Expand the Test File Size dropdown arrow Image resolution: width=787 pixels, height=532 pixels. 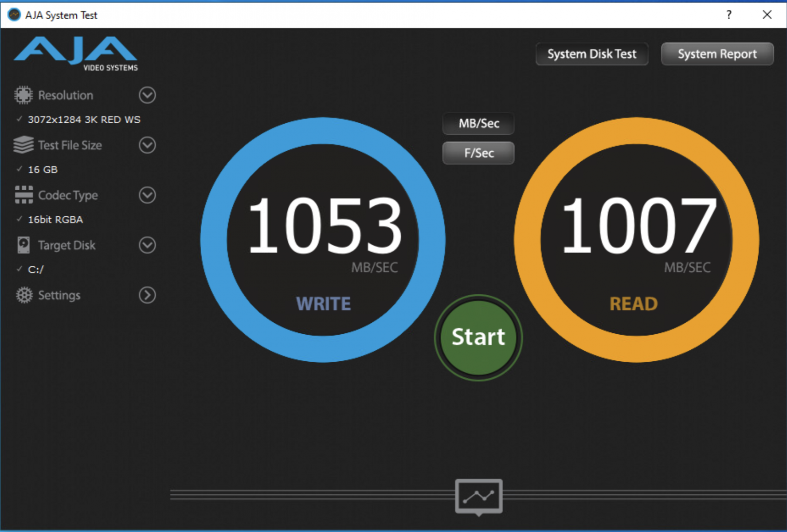point(147,145)
